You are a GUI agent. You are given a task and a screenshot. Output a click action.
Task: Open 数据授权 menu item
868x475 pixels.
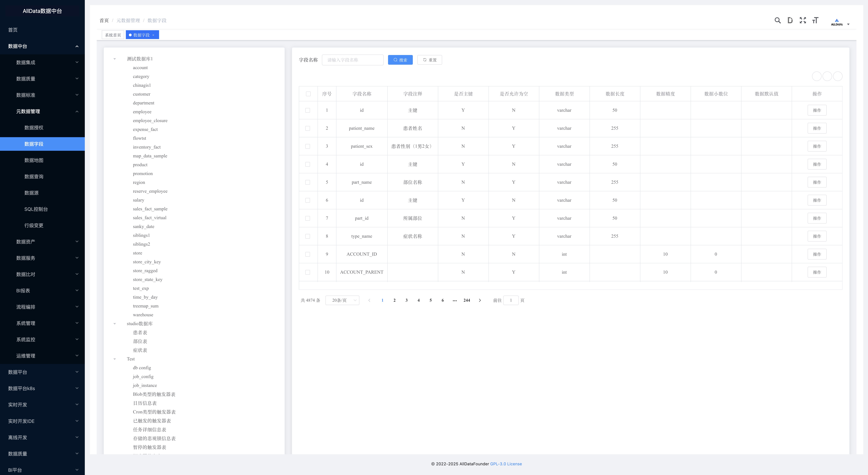[42, 127]
